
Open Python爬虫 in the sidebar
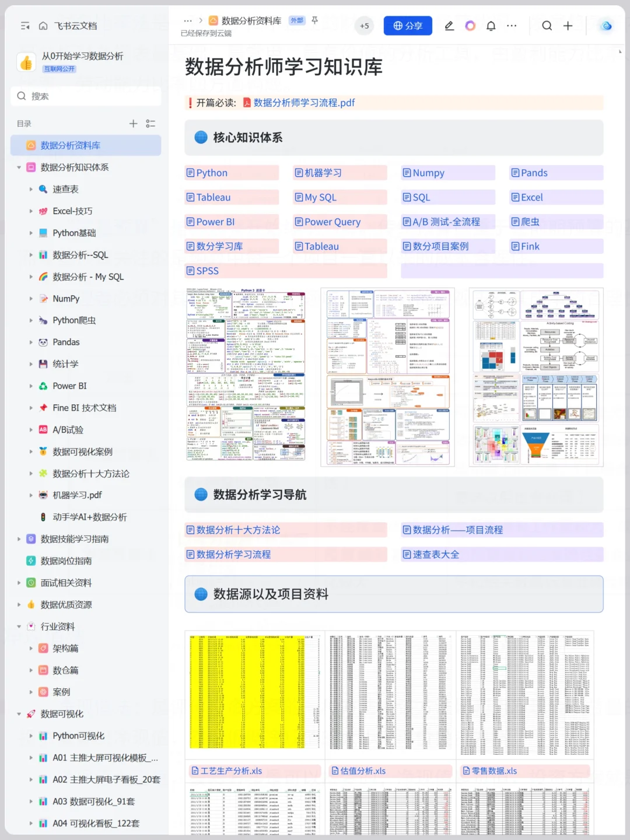click(74, 320)
